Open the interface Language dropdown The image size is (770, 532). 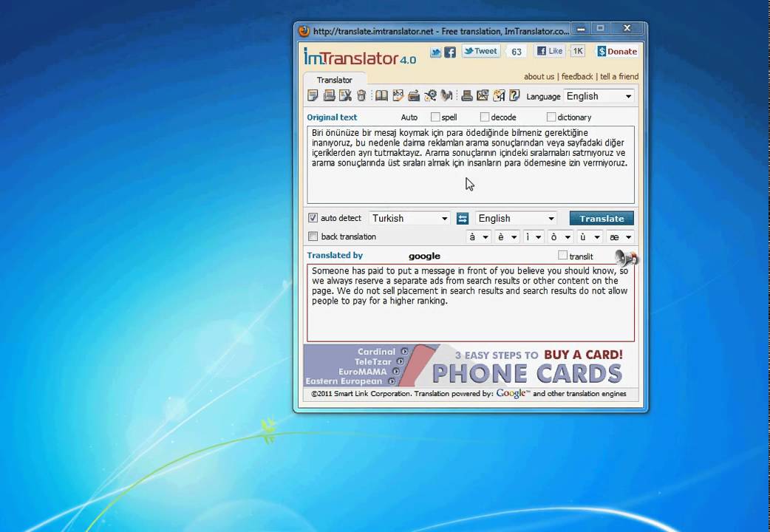tap(599, 96)
